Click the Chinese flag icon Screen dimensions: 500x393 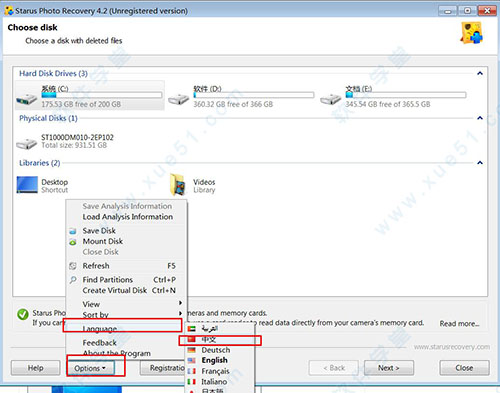tap(192, 339)
